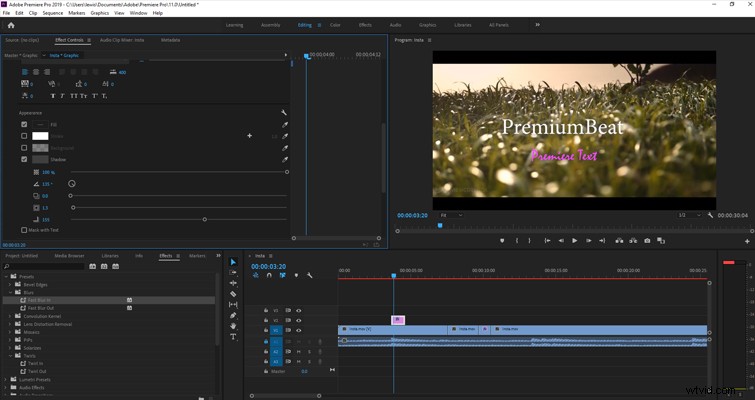Collapse the Twirls presets folder
This screenshot has width=755, height=400.
11,356
